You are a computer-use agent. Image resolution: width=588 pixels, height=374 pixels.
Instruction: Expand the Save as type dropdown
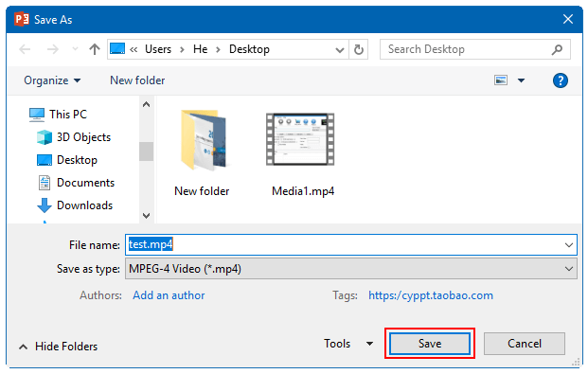(568, 269)
